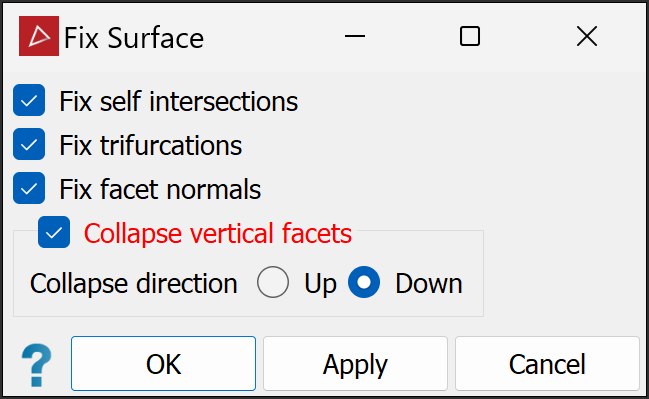The width and height of the screenshot is (649, 399).
Task: Click the Apply button
Action: (x=356, y=363)
